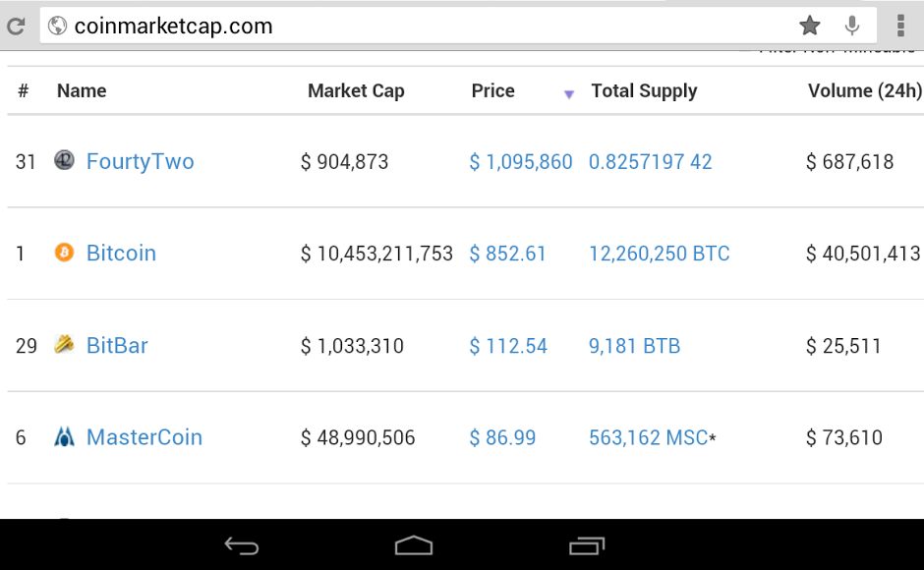
Task: Open the Android recent apps button
Action: [x=588, y=544]
